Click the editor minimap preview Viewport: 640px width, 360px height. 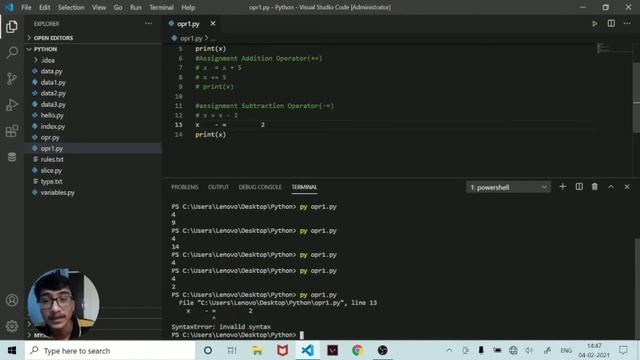[602, 48]
